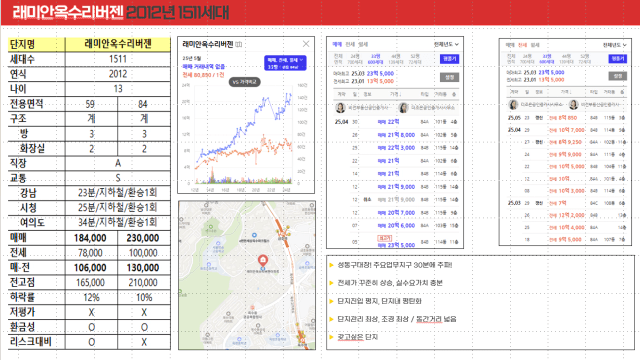Screen dimensions: 640x360
Task: Sort by the 가격 column header in the 매매 list
Action: (x=395, y=94)
